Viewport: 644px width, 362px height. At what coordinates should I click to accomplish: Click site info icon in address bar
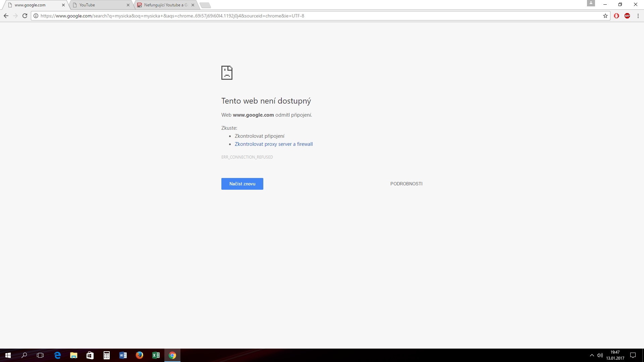click(x=36, y=16)
